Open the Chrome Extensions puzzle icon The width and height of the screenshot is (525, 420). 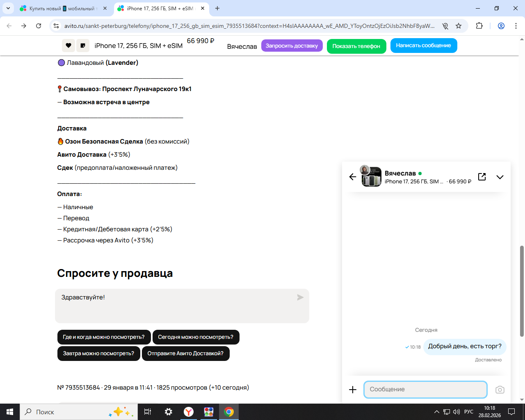tap(479, 26)
